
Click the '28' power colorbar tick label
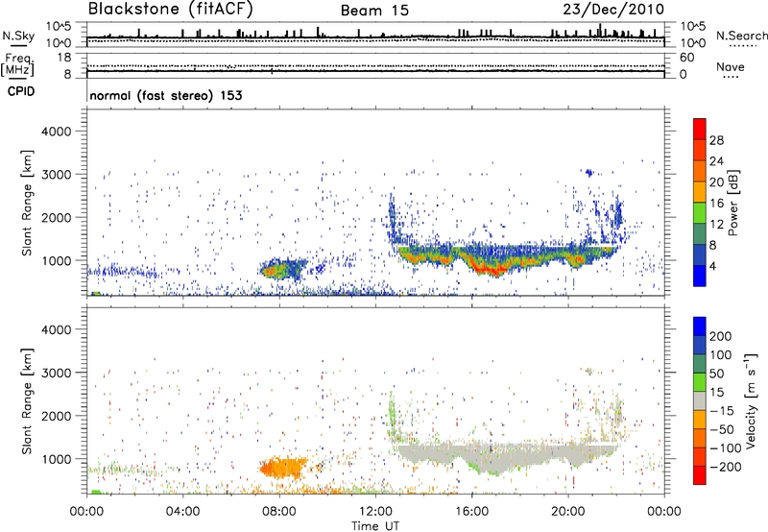pos(716,140)
